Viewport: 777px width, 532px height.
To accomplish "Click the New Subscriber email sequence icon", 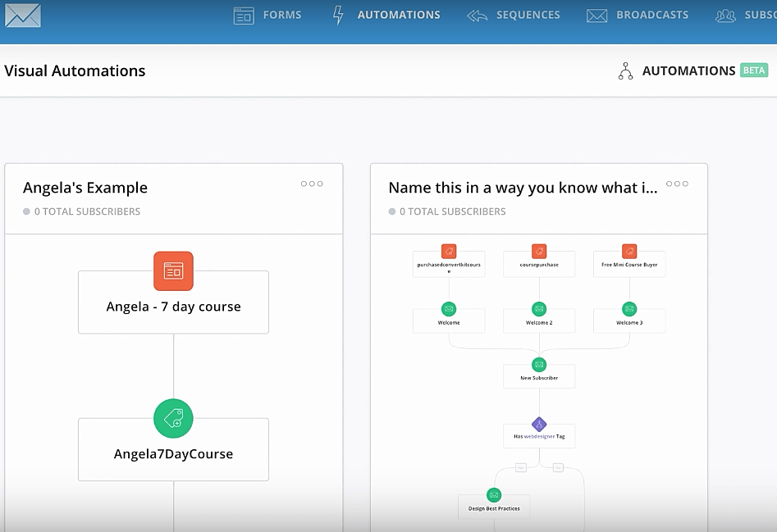I will [x=539, y=365].
